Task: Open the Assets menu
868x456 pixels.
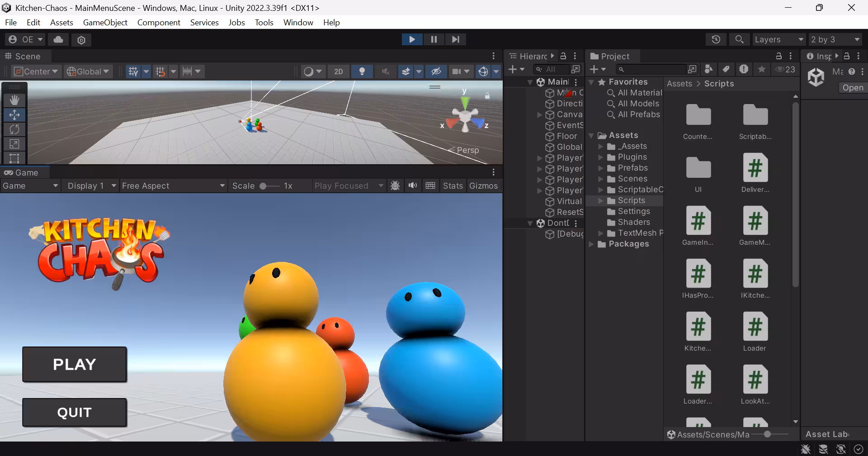Action: (61, 22)
